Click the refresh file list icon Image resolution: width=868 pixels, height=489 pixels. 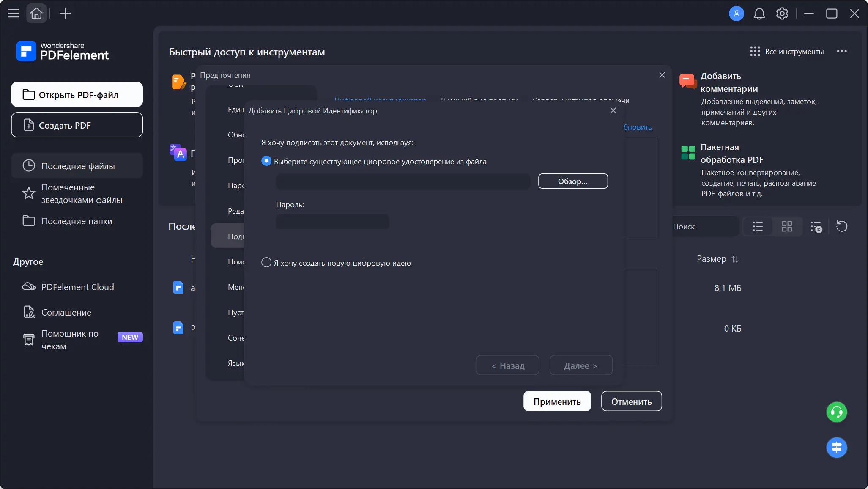pos(841,226)
